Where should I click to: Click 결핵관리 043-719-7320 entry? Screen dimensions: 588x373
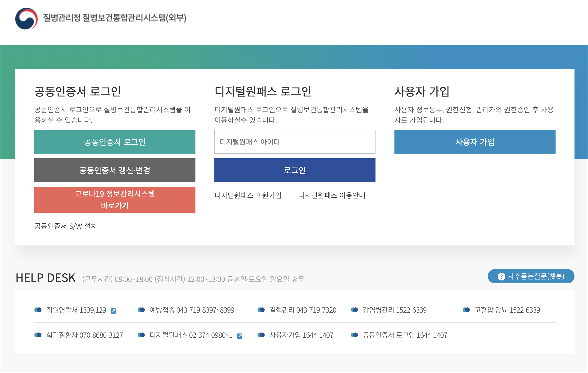(x=303, y=310)
